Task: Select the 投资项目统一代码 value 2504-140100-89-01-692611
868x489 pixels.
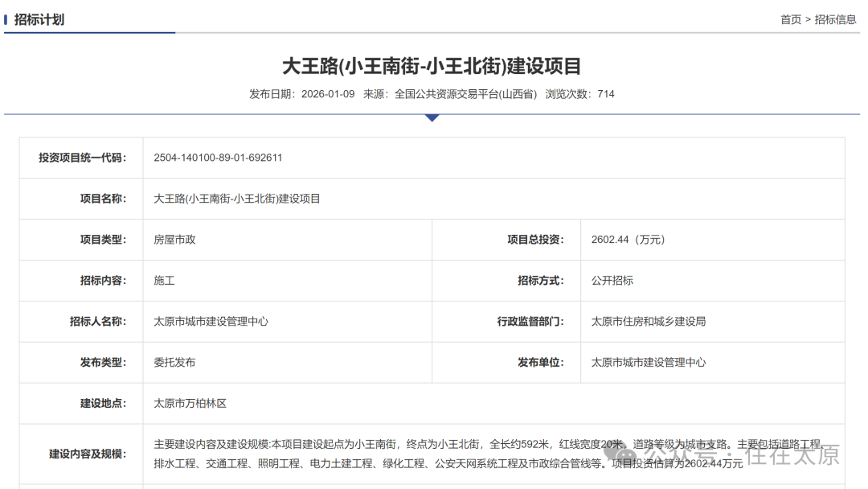Action: click(x=218, y=158)
